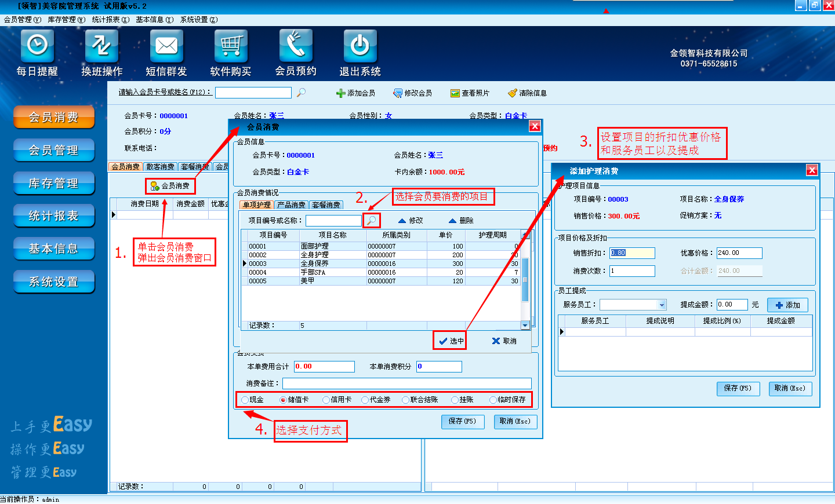Expand the 服务员工 staff dropdown
Image resolution: width=835 pixels, height=504 pixels.
pyautogui.click(x=662, y=305)
